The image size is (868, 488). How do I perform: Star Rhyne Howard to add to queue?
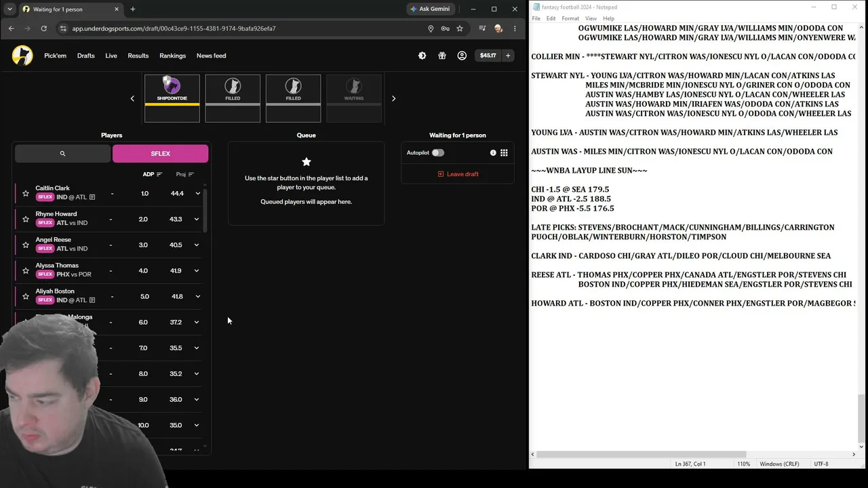click(x=26, y=219)
